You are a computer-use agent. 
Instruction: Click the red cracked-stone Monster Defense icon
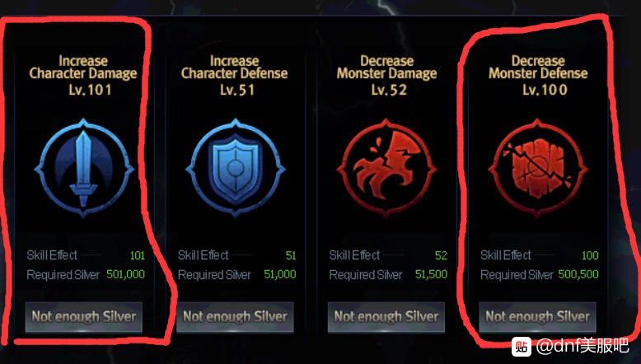[x=538, y=168]
